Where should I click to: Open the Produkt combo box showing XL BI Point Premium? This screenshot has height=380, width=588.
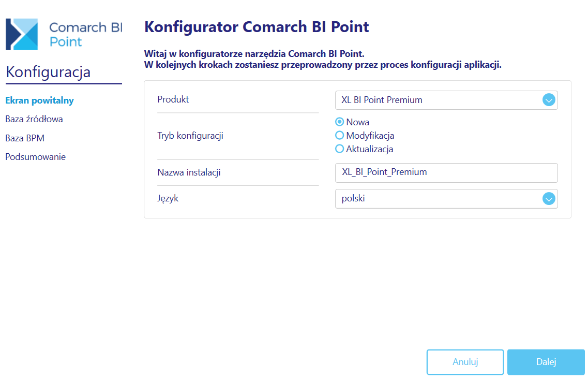click(x=446, y=100)
